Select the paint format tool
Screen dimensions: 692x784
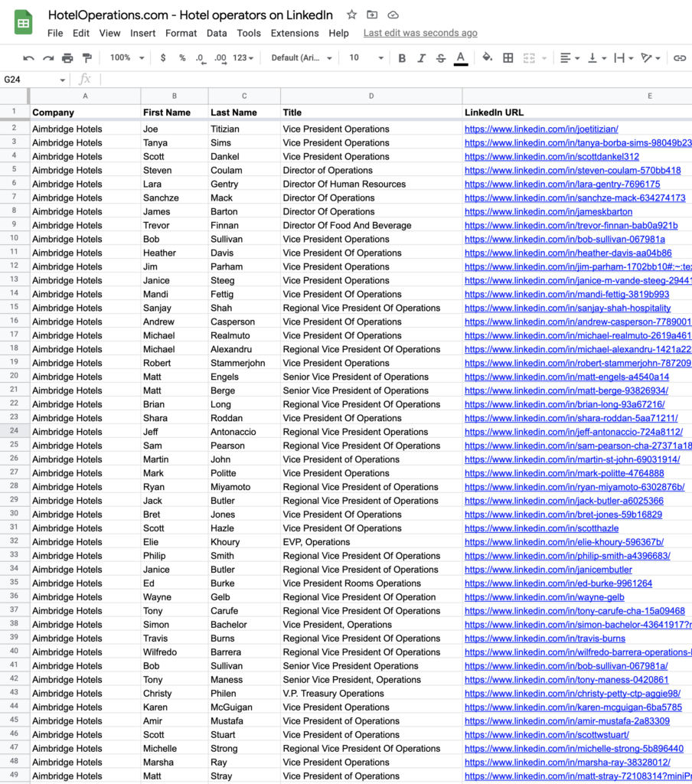pyautogui.click(x=86, y=58)
